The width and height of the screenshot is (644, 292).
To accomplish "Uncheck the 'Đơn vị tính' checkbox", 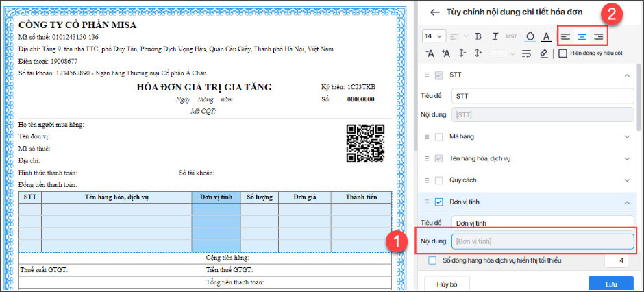I will tap(438, 202).
